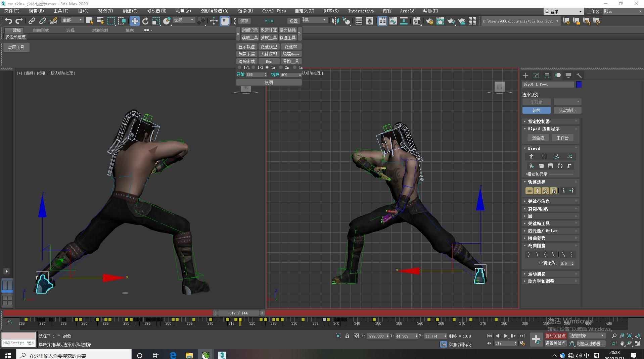The width and height of the screenshot is (644, 359).
Task: Open the Rendered Frame Window icon
Action: pyautogui.click(x=440, y=21)
